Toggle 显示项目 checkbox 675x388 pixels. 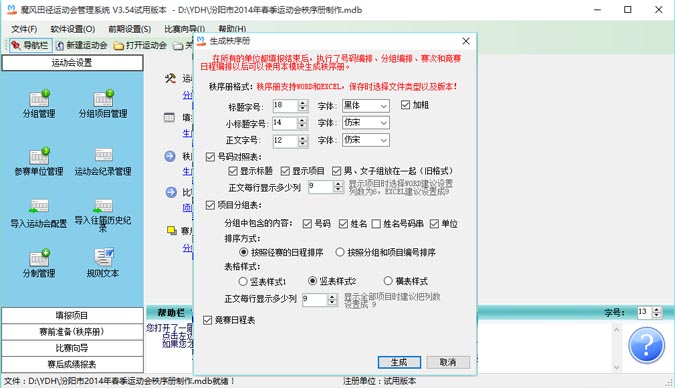click(303, 171)
